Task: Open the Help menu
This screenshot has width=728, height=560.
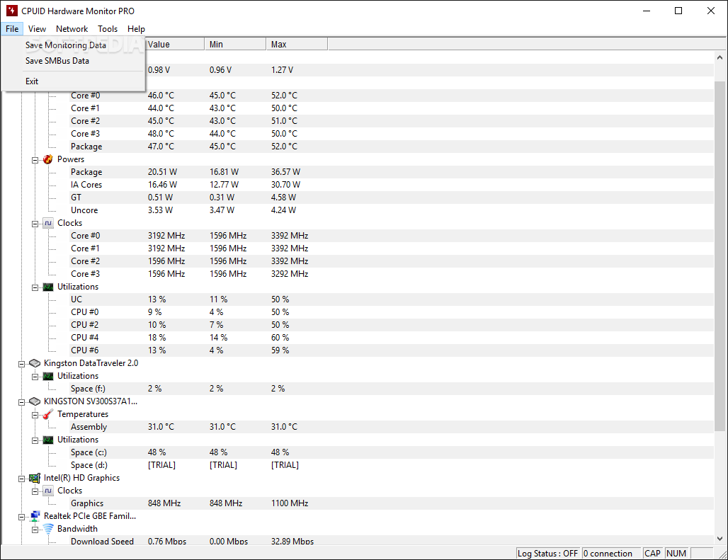Action: point(136,29)
